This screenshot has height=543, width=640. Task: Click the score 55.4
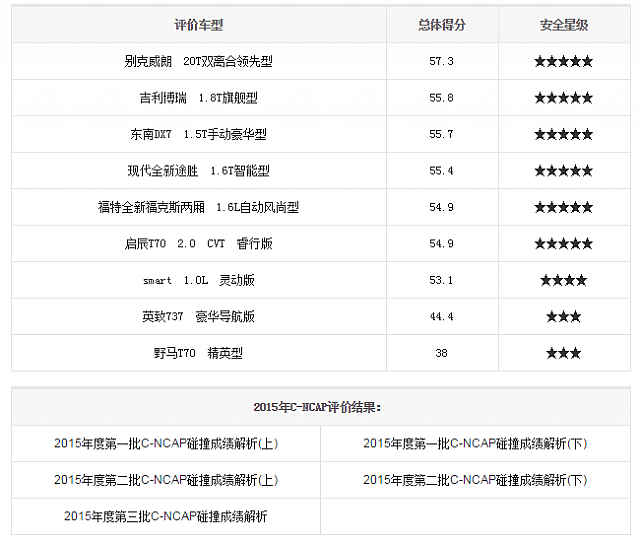coord(441,171)
